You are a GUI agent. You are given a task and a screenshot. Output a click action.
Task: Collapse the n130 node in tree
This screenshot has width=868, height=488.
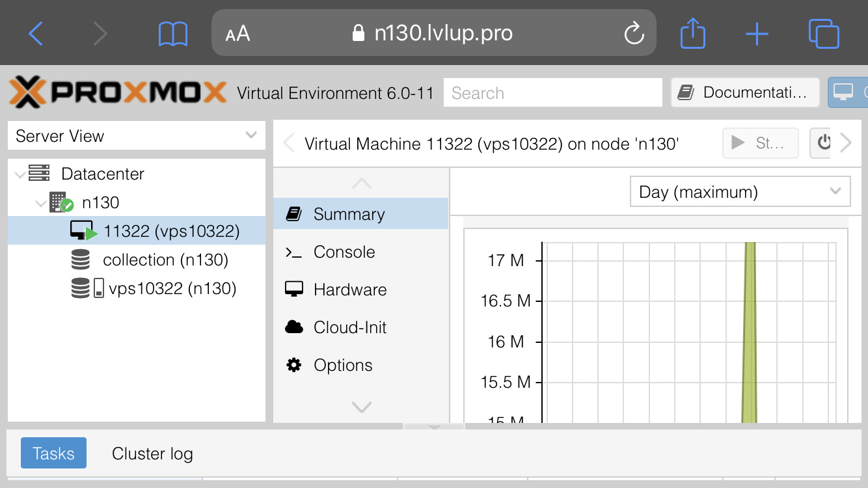click(x=40, y=203)
